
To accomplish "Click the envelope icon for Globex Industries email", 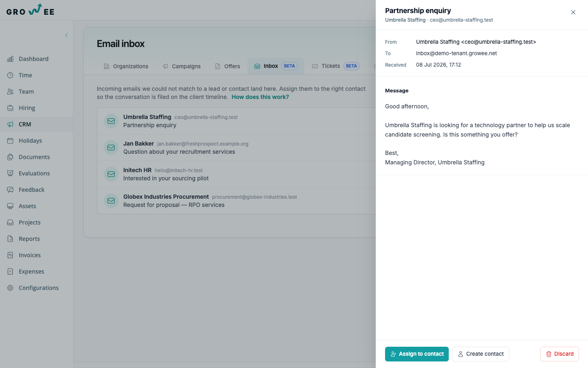I will tap(111, 201).
